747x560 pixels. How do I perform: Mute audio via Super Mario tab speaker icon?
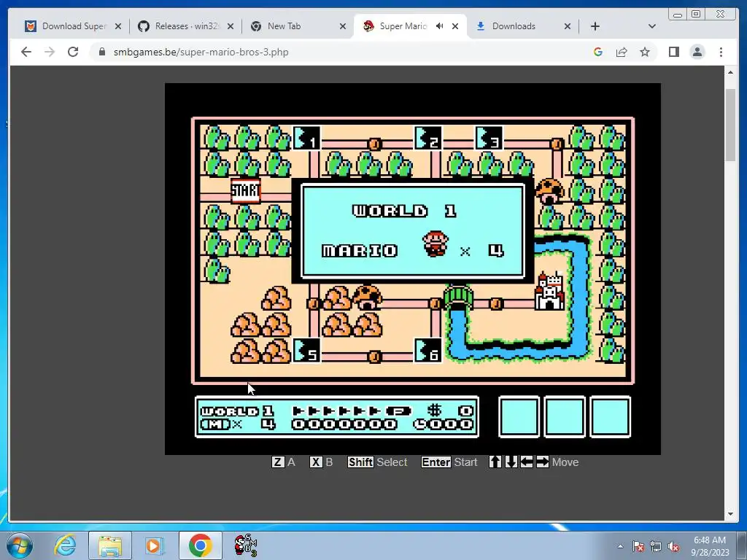coord(439,26)
